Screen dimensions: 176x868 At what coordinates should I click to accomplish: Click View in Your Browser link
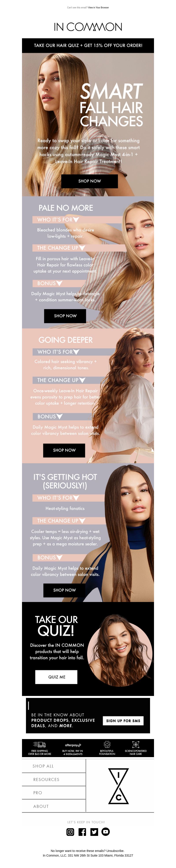tap(99, 7)
